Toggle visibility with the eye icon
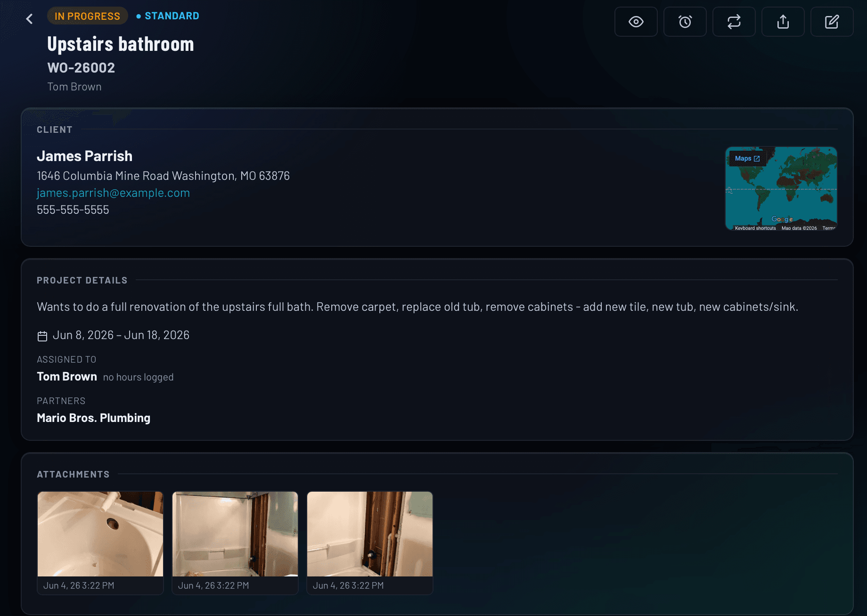867x616 pixels. [x=636, y=22]
